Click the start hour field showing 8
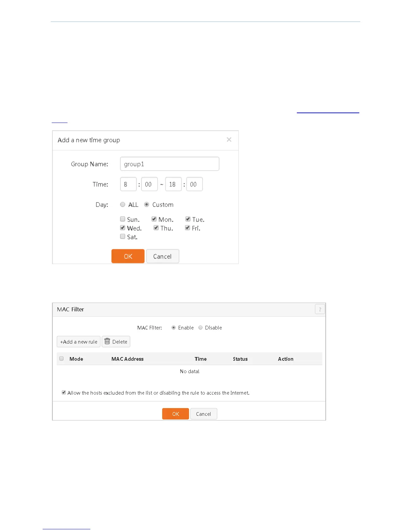 click(128, 184)
